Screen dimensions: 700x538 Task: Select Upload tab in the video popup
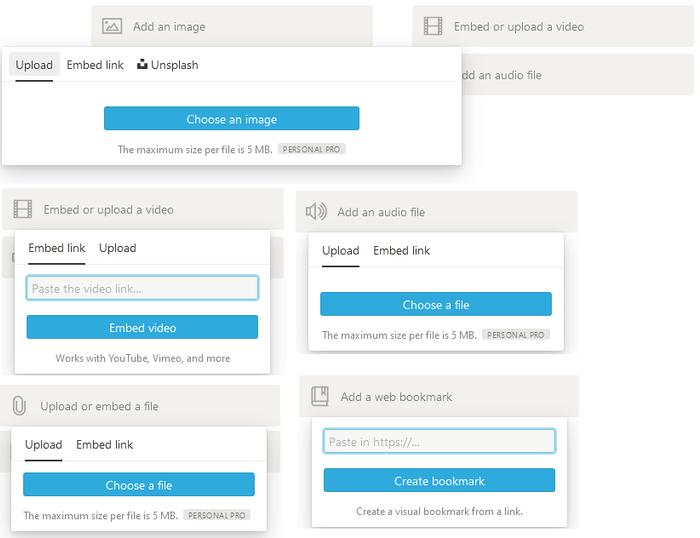[x=117, y=248]
